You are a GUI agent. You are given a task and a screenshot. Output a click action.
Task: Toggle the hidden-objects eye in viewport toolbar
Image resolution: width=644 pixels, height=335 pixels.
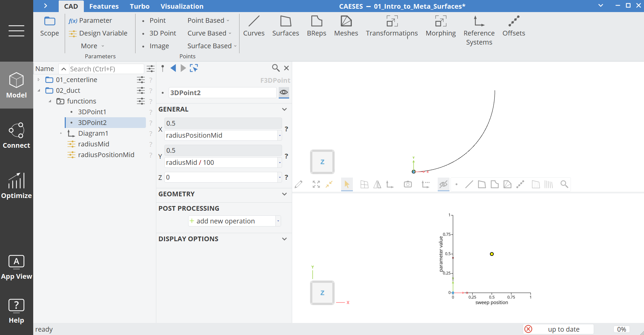[443, 184]
